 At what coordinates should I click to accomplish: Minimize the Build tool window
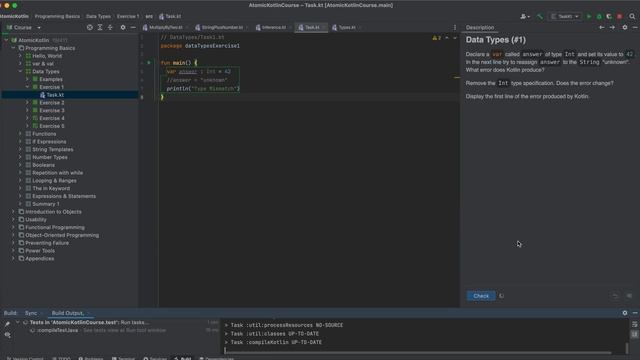(x=635, y=313)
